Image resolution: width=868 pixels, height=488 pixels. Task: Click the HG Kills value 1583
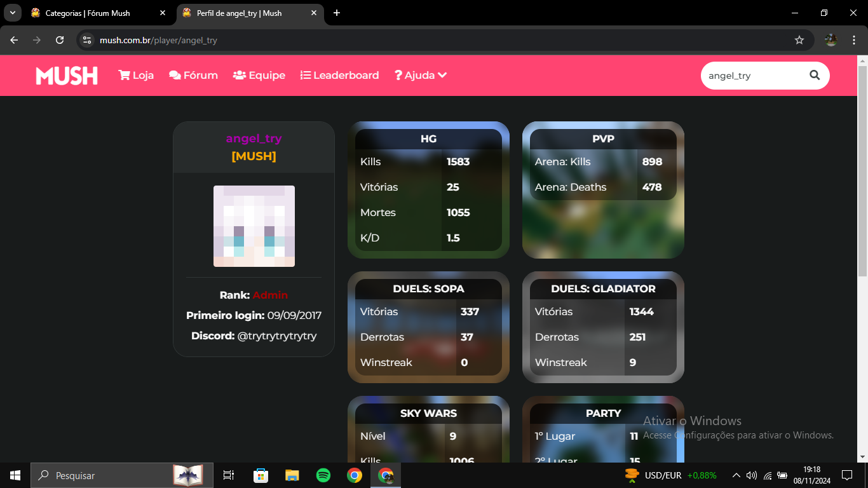pos(458,161)
